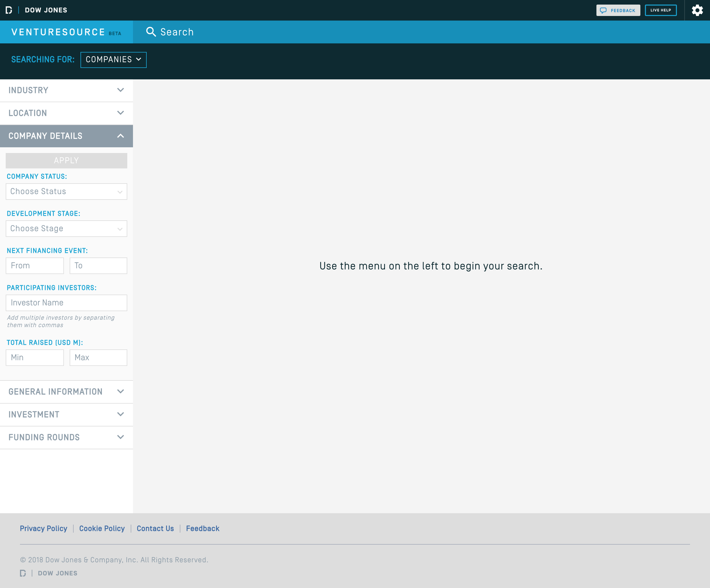Expand the Funding Rounds section
Viewport: 710px width, 588px height.
coord(66,438)
